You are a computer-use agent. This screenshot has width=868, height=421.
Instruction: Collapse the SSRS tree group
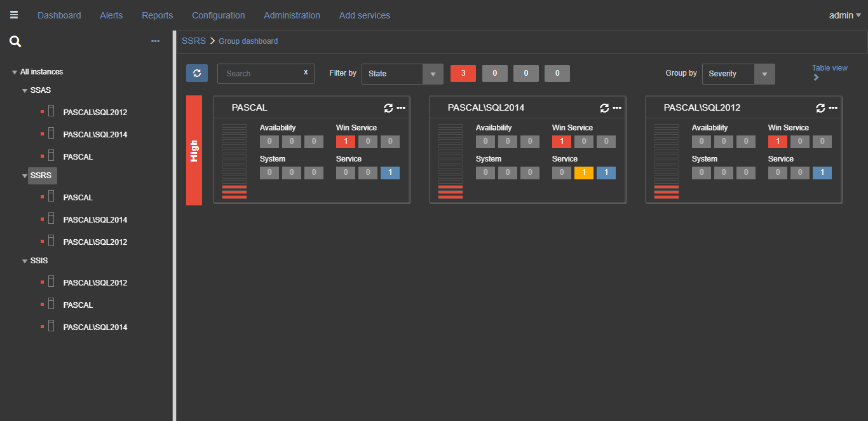coord(25,176)
